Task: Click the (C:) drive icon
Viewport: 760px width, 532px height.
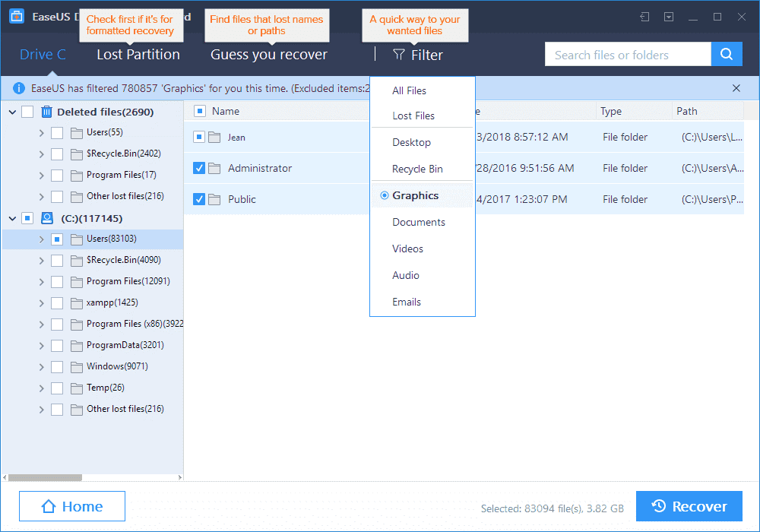Action: tap(47, 219)
